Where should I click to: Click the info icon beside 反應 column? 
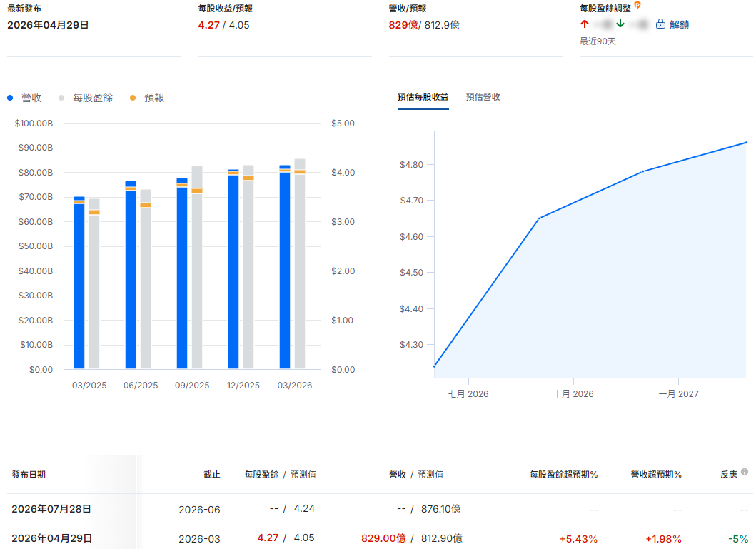(x=745, y=472)
